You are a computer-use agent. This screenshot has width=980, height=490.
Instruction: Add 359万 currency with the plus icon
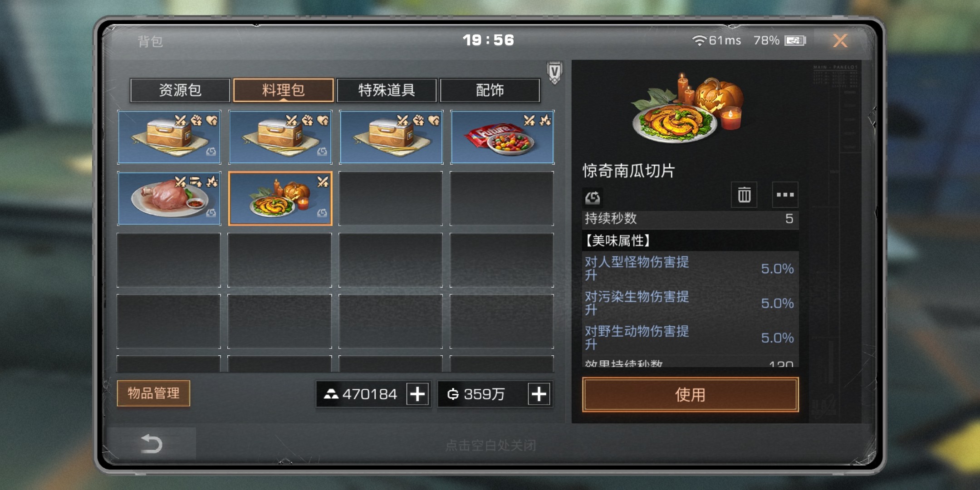tap(539, 394)
